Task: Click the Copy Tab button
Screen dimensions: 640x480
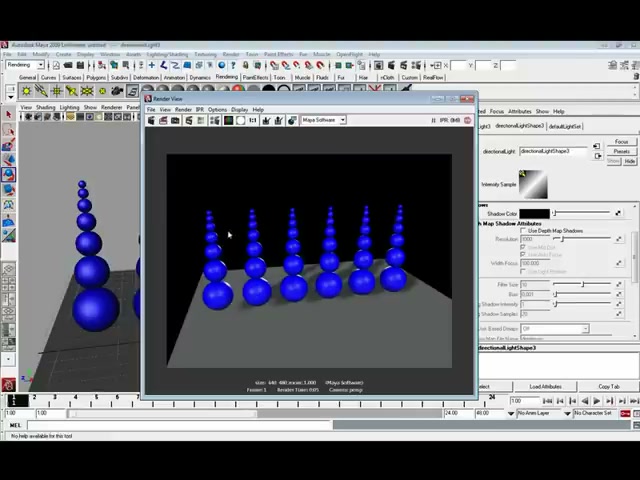Action: 609,387
